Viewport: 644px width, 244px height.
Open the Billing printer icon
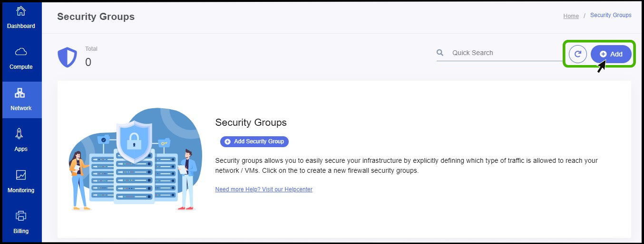[21, 216]
